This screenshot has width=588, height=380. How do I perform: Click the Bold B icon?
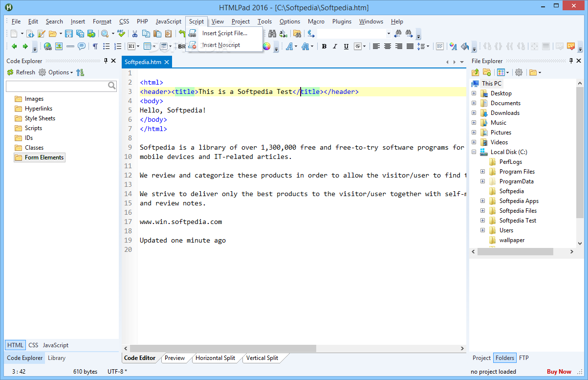(x=324, y=46)
